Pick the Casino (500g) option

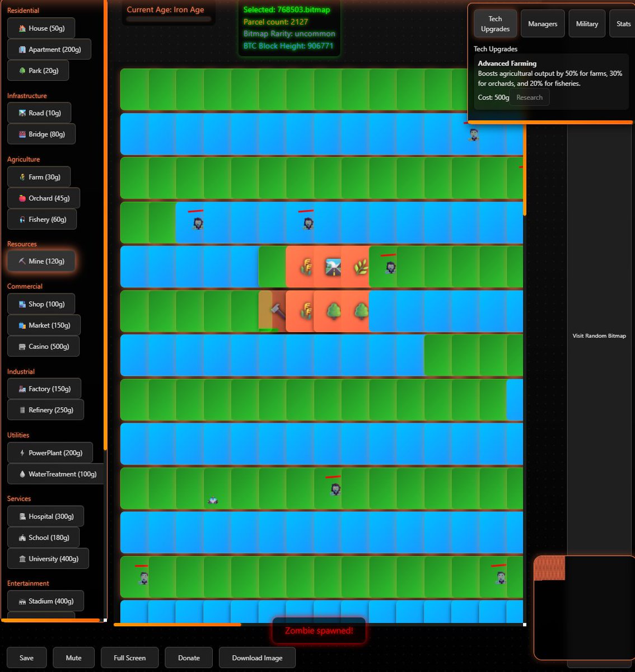[43, 347]
